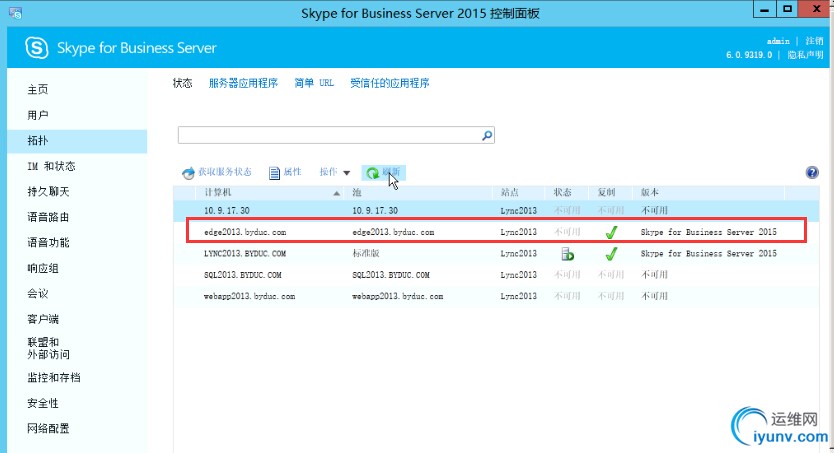The height and width of the screenshot is (453, 834).
Task: Go to 主页 in sidebar
Action: (x=38, y=89)
